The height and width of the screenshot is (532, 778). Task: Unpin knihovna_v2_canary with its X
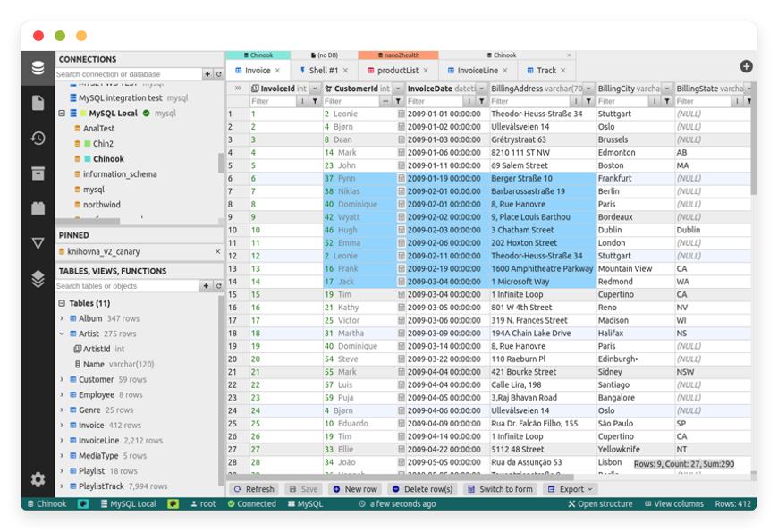coord(217,251)
